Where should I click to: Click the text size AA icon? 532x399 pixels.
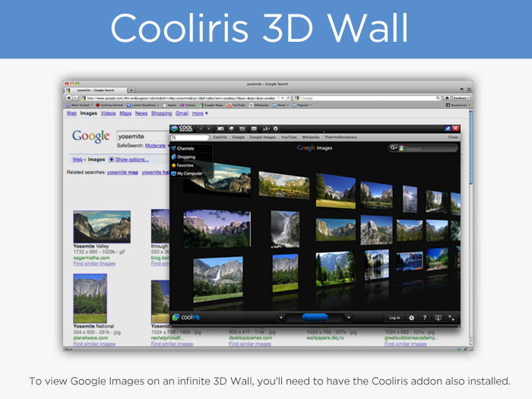point(266,128)
